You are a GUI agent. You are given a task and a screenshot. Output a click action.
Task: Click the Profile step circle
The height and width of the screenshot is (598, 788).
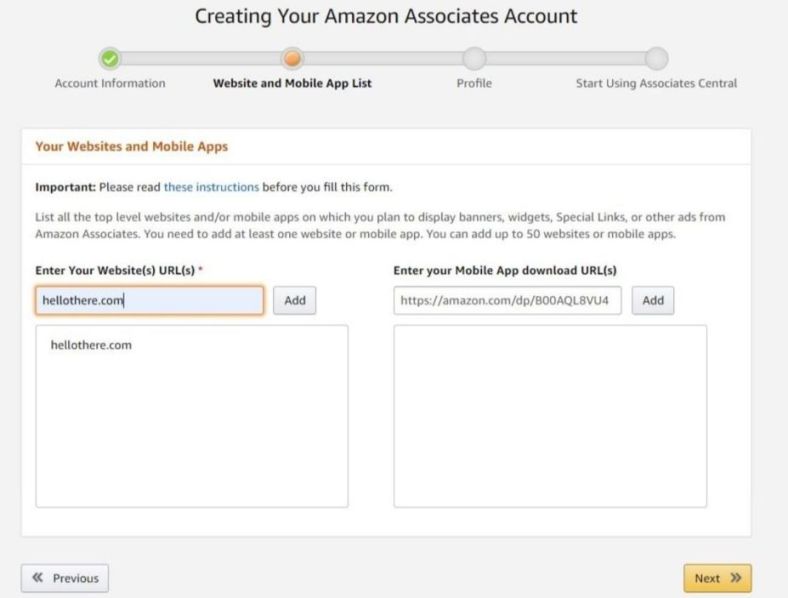474,59
